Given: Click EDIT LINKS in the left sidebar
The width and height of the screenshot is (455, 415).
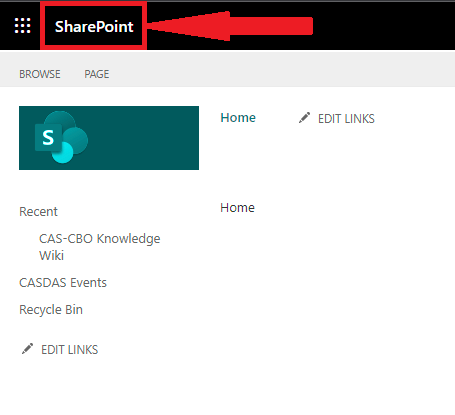Looking at the screenshot, I should pos(69,350).
